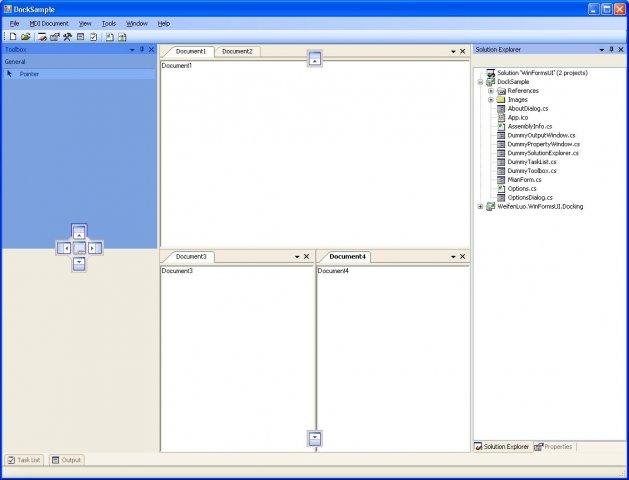The width and height of the screenshot is (629, 480).
Task: Click inside the Document4 text area
Action: (x=393, y=358)
